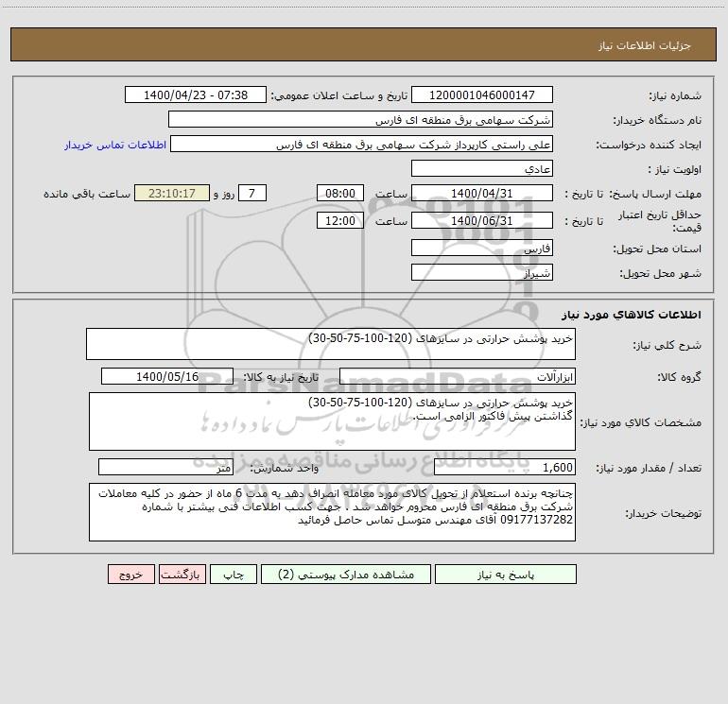Click the اطلاعات کالاهای مورد نیاز section heading
This screenshot has width=728, height=704.
tap(632, 315)
